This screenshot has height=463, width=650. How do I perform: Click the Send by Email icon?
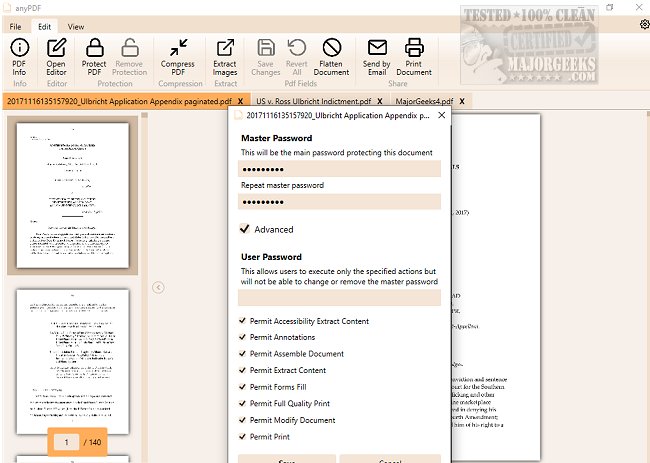(x=377, y=47)
